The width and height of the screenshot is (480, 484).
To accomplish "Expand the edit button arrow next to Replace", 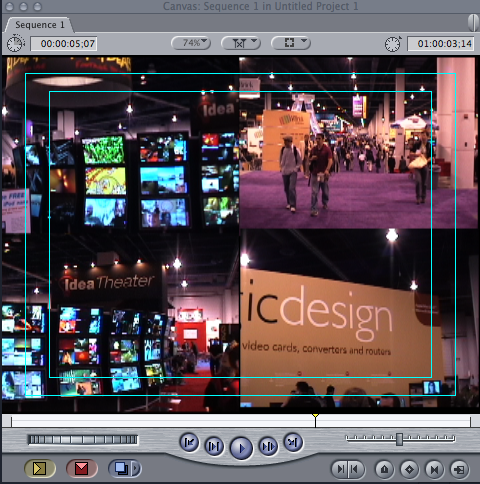I will (136, 468).
